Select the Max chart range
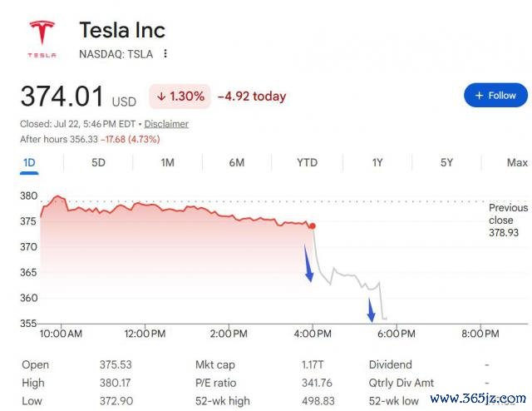The height and width of the screenshot is (411, 532). point(517,163)
